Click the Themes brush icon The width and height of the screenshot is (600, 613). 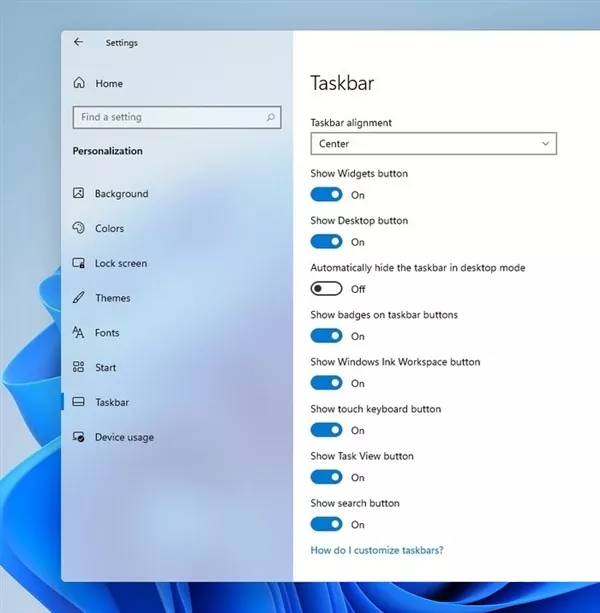(78, 298)
